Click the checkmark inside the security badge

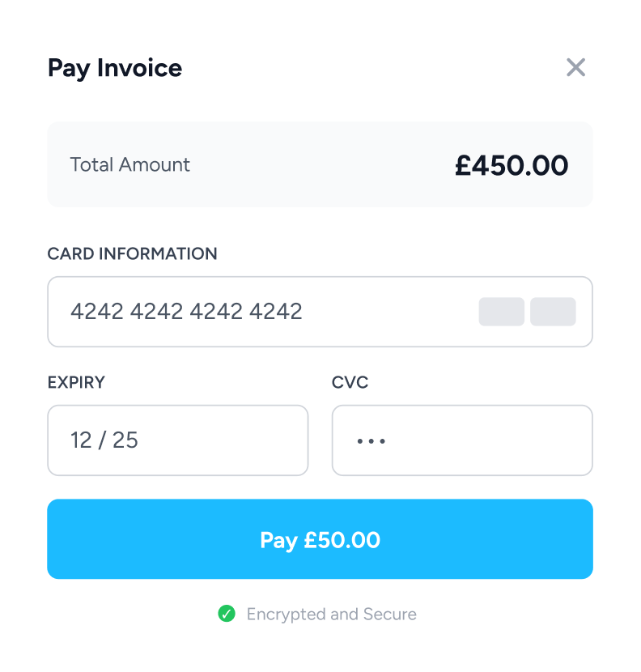[227, 614]
